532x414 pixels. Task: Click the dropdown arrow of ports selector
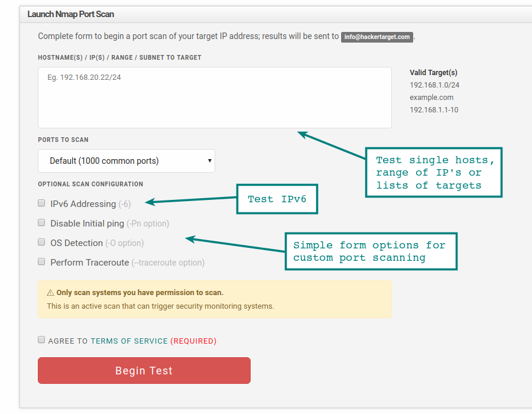click(x=210, y=161)
